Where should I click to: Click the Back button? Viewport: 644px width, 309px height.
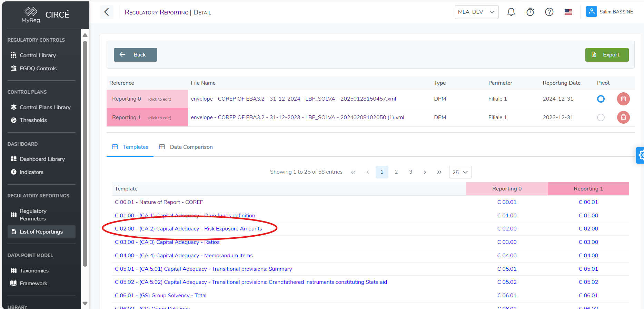coord(136,55)
